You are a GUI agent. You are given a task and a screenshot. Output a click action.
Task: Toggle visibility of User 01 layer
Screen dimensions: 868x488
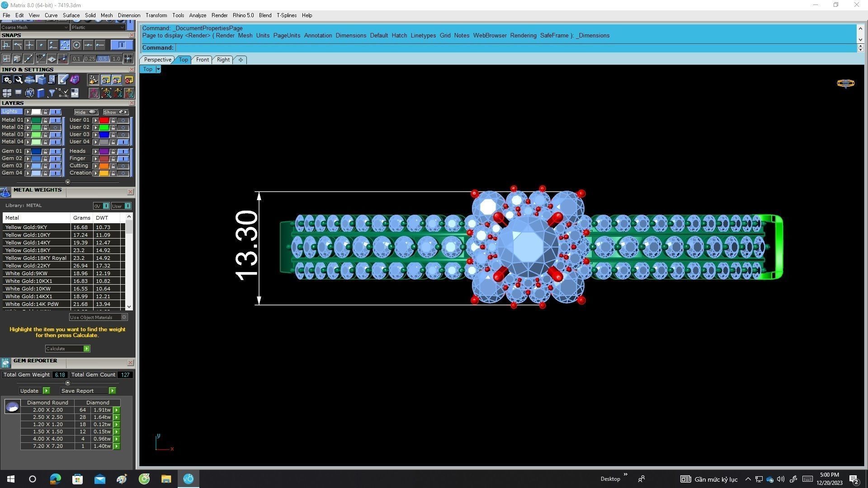[x=123, y=120]
